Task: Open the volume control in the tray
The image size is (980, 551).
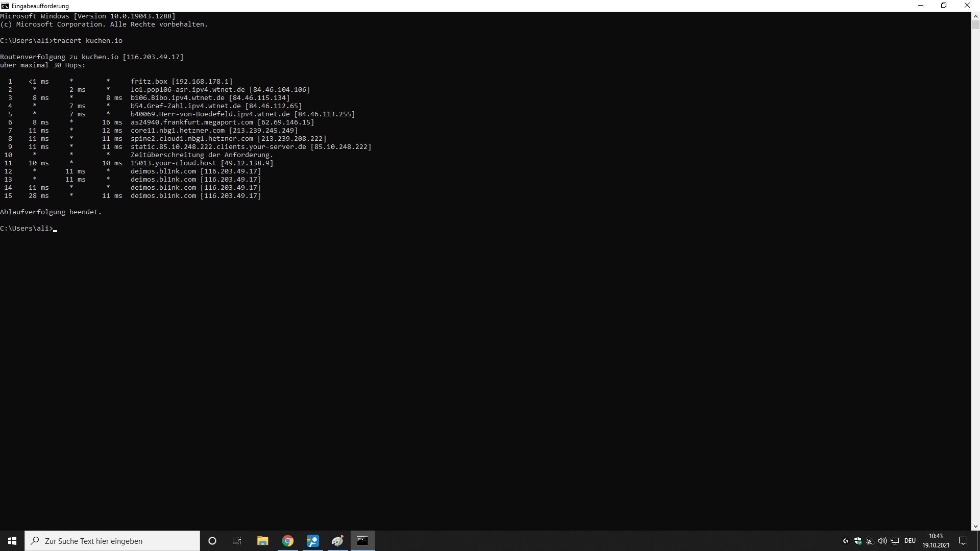Action: [x=883, y=541]
